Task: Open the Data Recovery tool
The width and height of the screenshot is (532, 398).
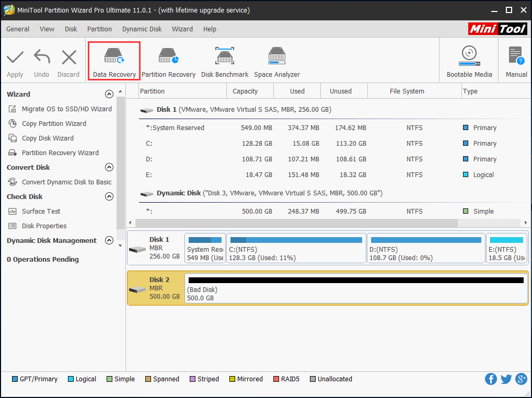Action: (113, 60)
